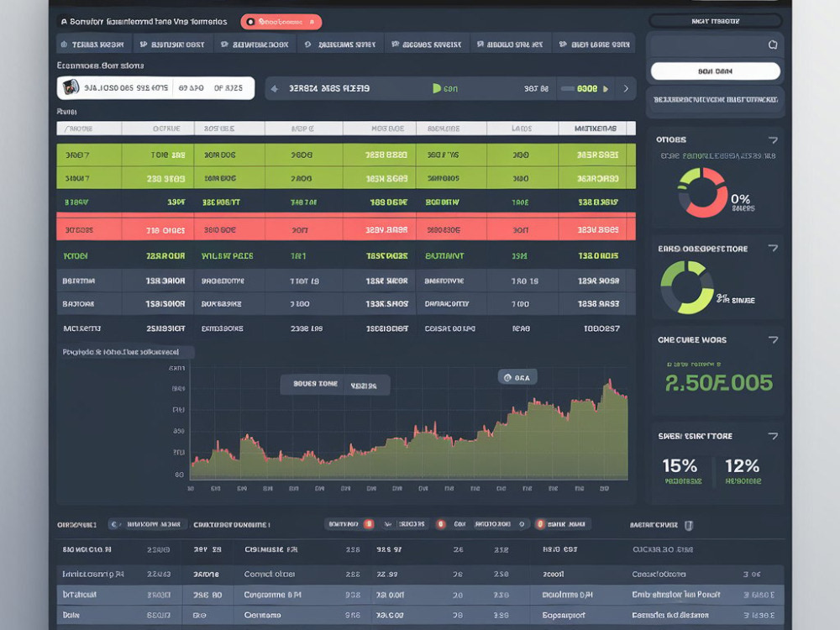Click the bold last column header of the main table
The width and height of the screenshot is (840, 630).
[596, 129]
